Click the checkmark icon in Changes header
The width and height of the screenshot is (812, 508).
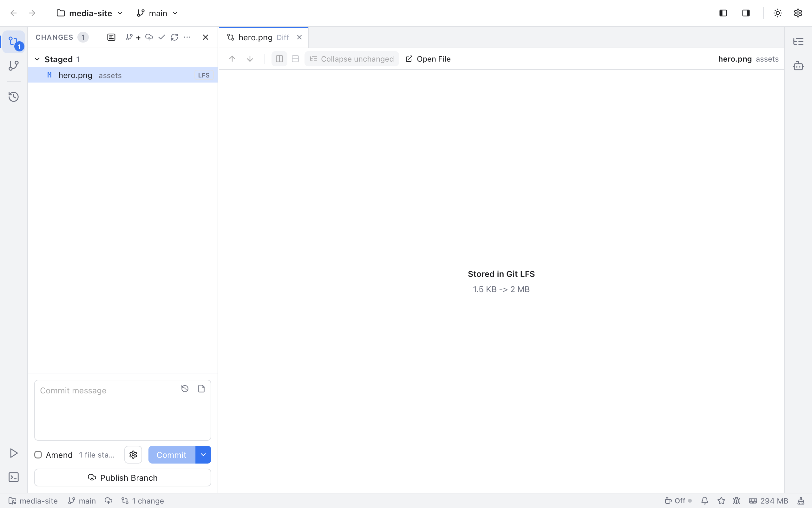162,37
